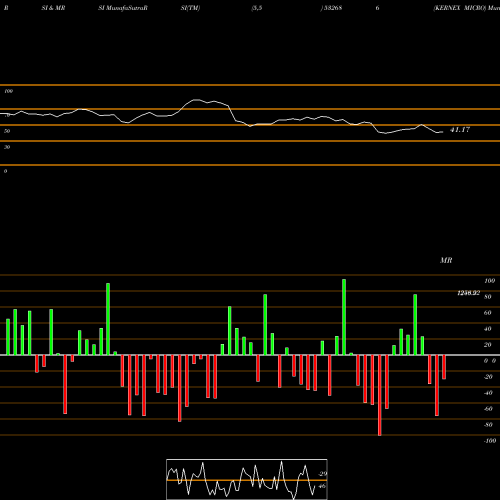500x500 pixels.
Task: Click the (KERNEX MICRO) header text
Action: click(x=459, y=8)
